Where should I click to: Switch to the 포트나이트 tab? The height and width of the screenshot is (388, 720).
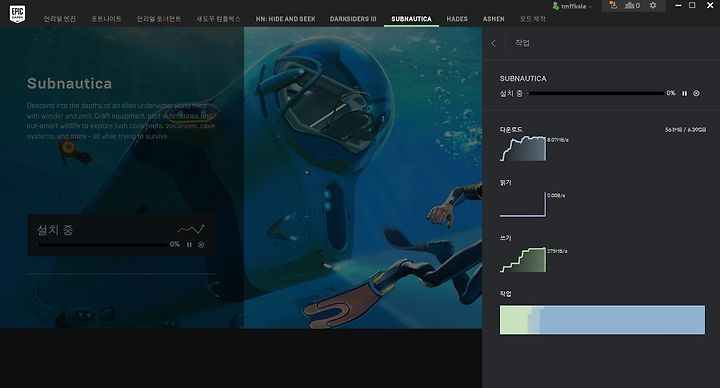pyautogui.click(x=106, y=19)
